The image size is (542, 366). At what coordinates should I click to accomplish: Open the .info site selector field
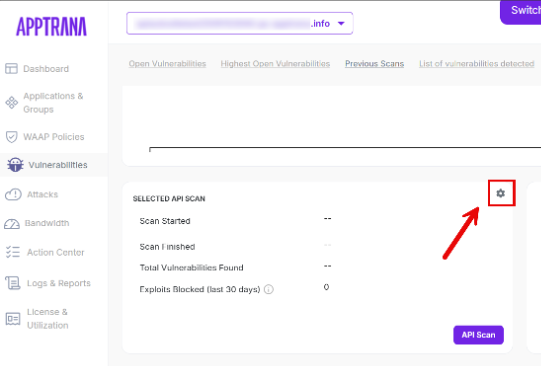[240, 24]
